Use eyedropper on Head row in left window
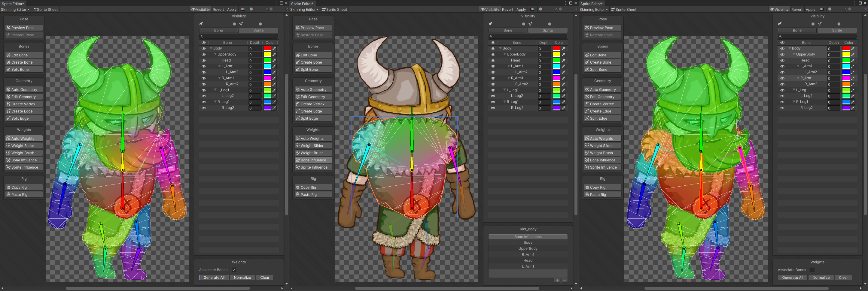 point(274,61)
